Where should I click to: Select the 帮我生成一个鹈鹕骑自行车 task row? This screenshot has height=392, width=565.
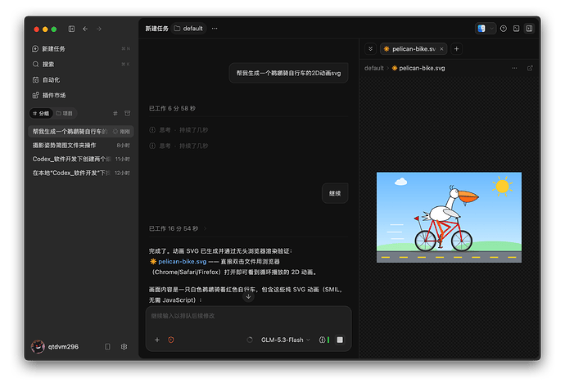click(x=81, y=132)
